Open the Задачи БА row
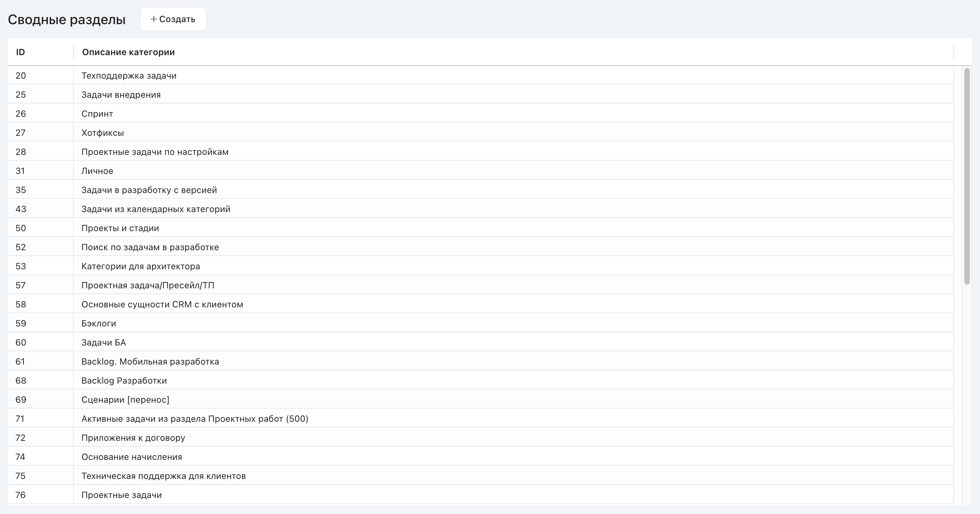This screenshot has width=980, height=514. click(481, 342)
